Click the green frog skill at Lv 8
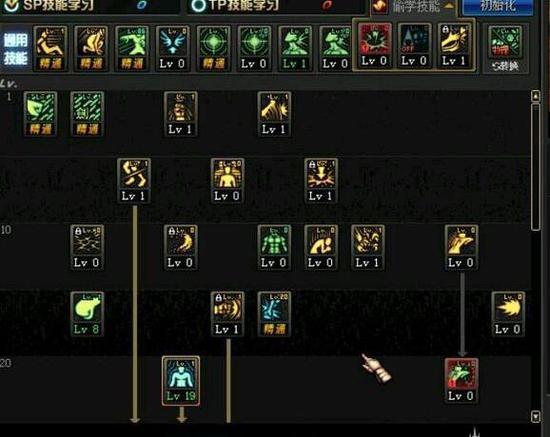Viewport: 550px width, 437px height. point(87,314)
